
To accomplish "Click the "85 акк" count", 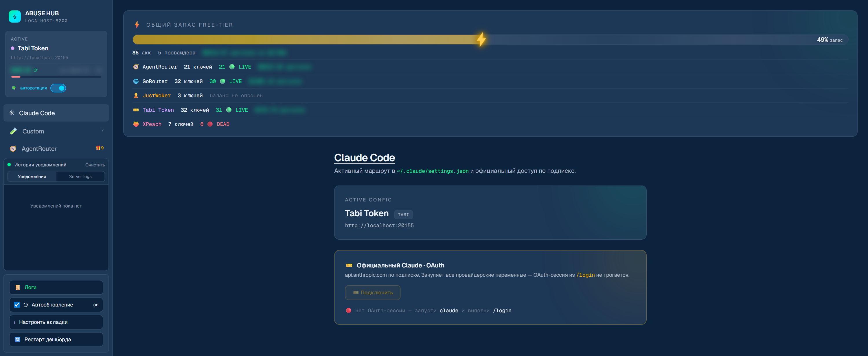I will [x=141, y=53].
